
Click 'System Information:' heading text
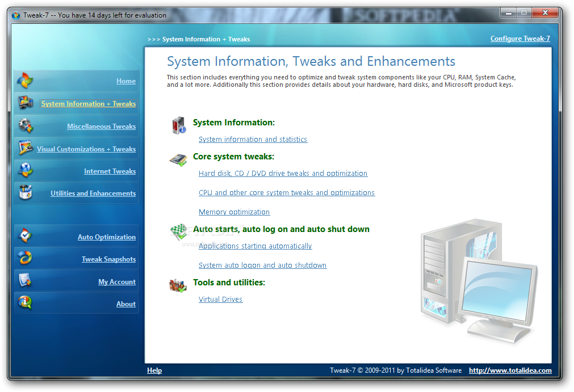point(234,123)
